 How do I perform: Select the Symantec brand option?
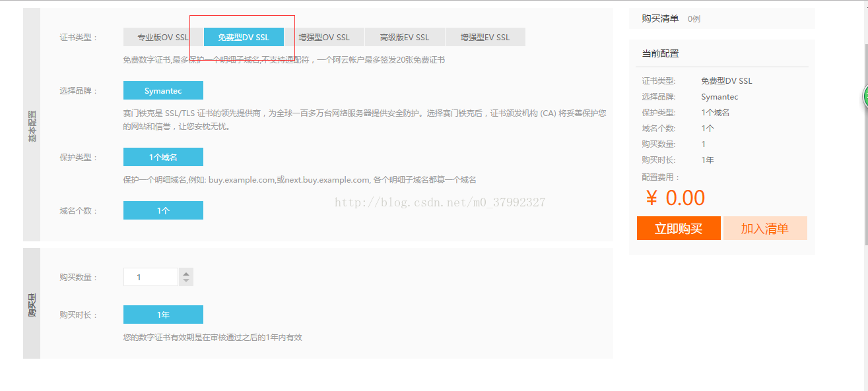click(163, 90)
